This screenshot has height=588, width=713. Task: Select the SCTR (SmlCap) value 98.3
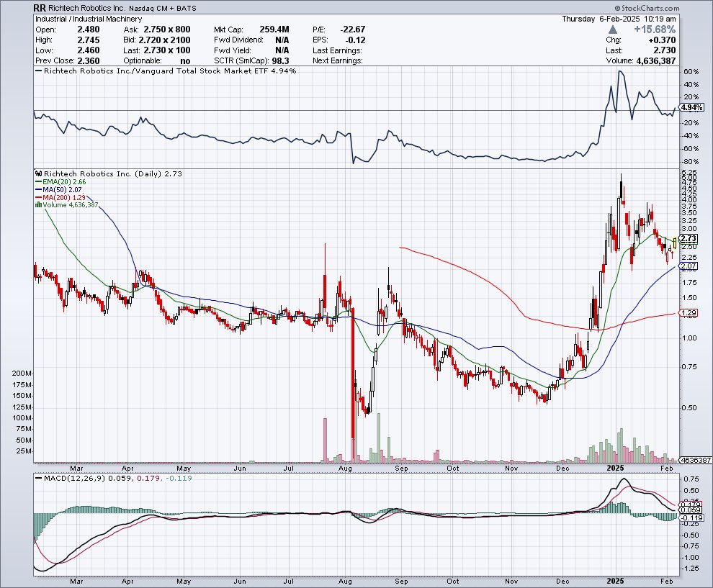280,61
